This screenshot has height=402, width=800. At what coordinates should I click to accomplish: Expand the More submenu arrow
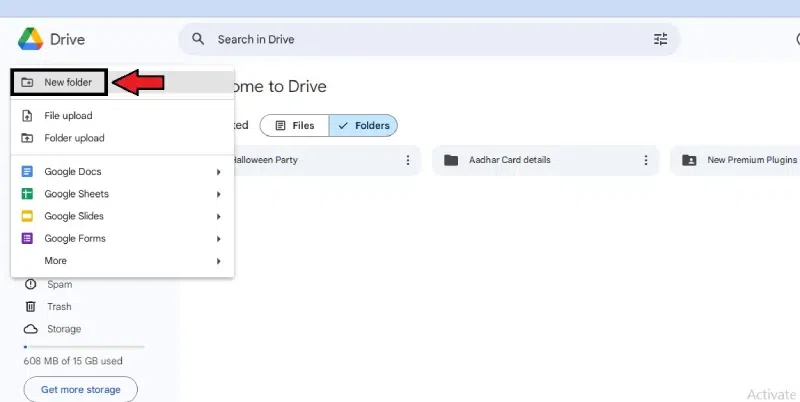coord(218,261)
